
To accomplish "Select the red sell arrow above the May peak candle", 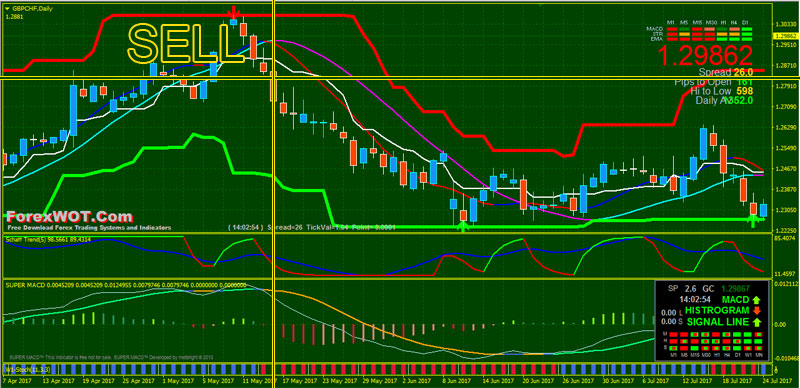I will click(233, 12).
